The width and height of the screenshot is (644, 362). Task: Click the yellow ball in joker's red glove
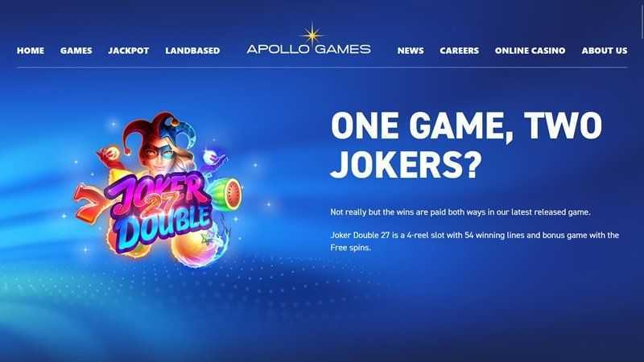click(x=113, y=153)
